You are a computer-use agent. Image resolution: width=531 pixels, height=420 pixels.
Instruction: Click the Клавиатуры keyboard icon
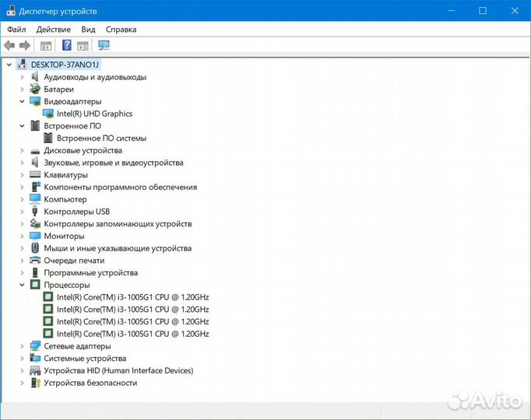pyautogui.click(x=35, y=175)
